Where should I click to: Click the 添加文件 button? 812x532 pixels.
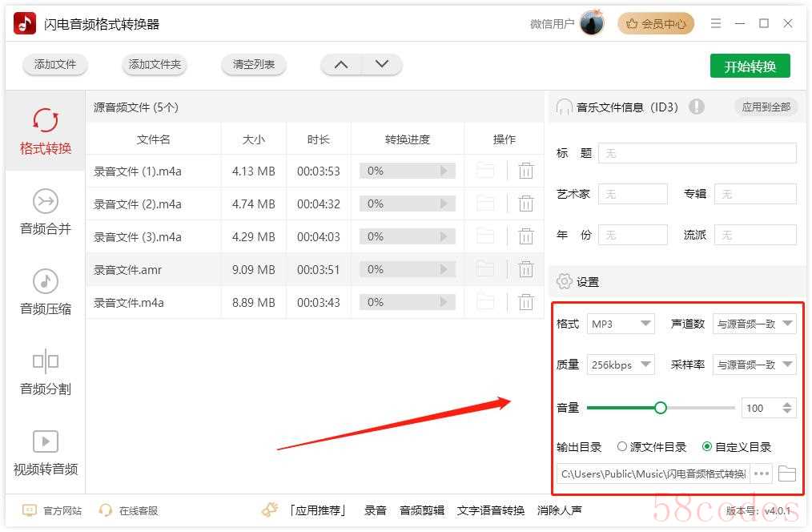click(x=55, y=65)
